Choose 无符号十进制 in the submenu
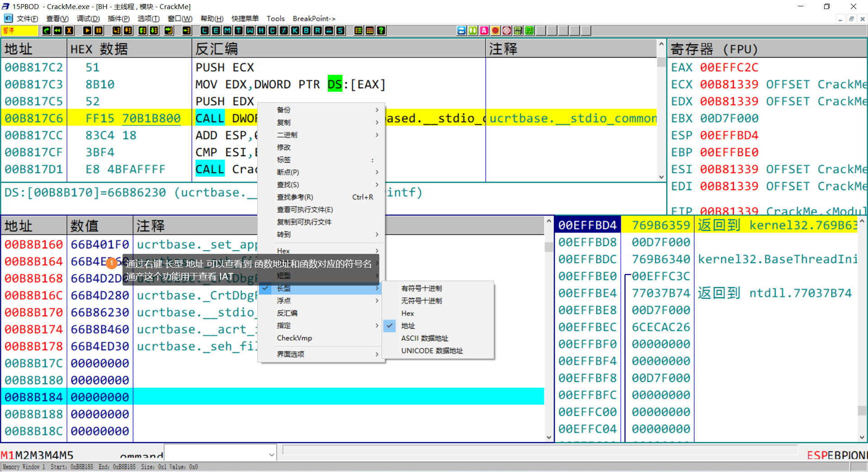This screenshot has width=868, height=472. [438, 301]
